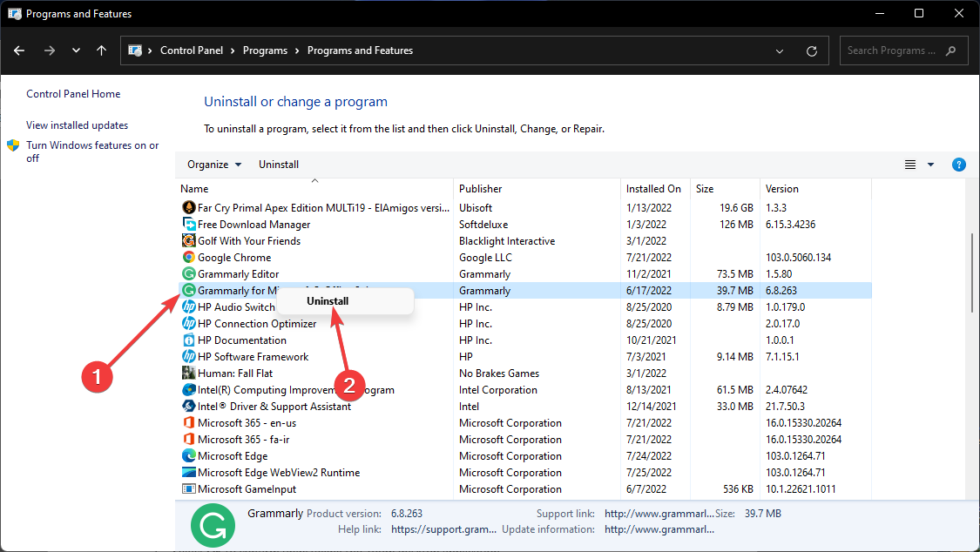This screenshot has height=552, width=980.
Task: Open the address bar history dropdown
Action: [x=780, y=51]
